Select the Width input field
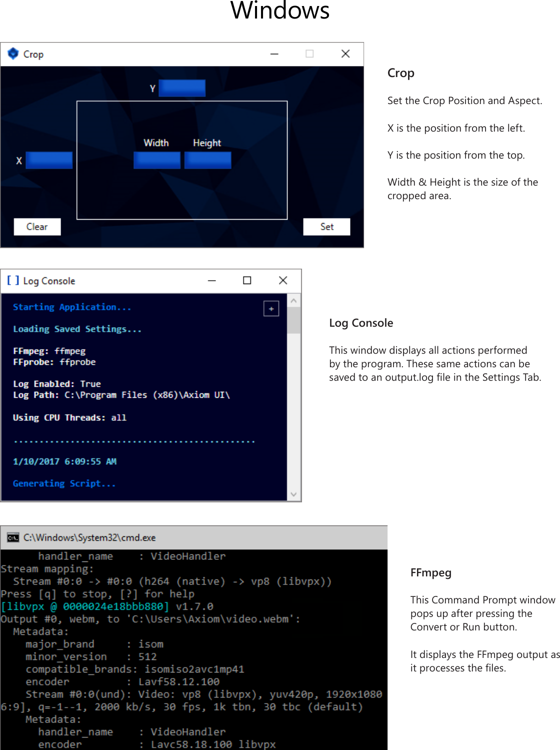The width and height of the screenshot is (560, 750). 156,160
